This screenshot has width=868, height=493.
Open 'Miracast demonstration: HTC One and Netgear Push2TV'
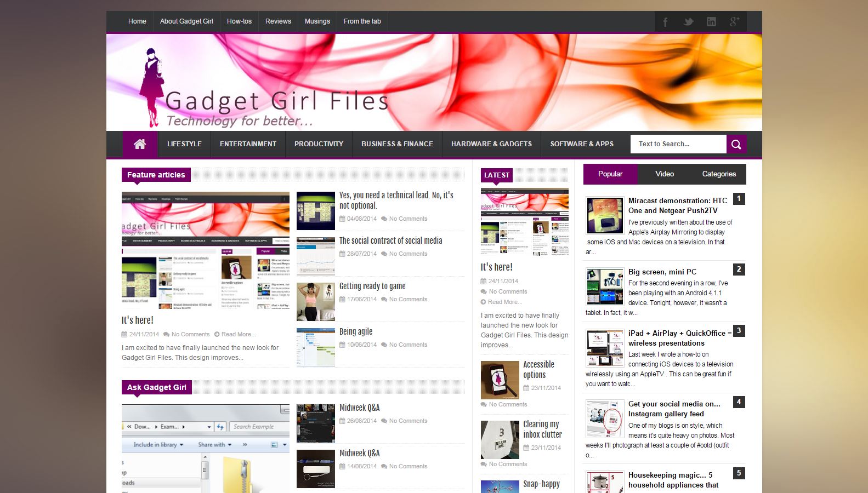click(x=678, y=205)
